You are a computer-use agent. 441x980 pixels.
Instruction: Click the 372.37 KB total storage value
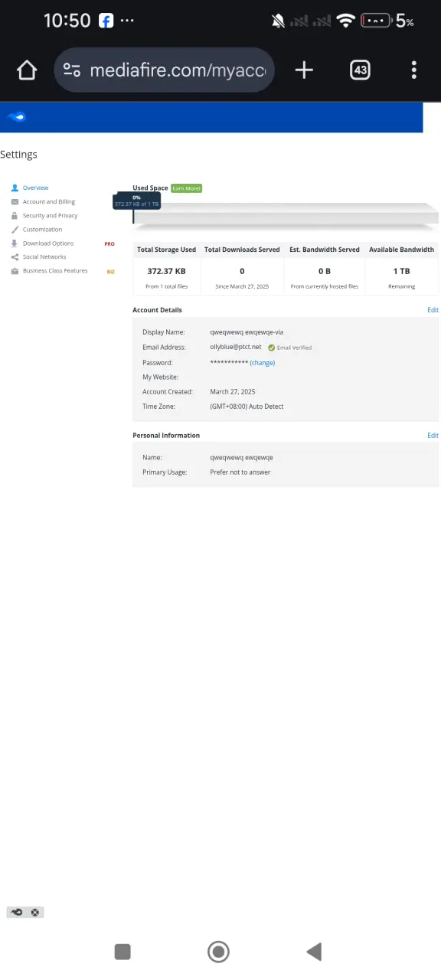click(166, 271)
